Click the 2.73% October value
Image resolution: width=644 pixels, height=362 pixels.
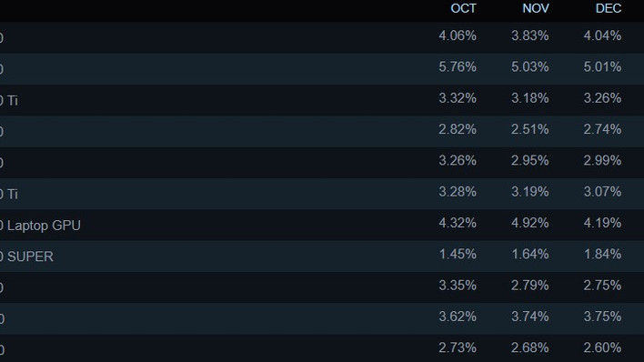pyautogui.click(x=458, y=348)
